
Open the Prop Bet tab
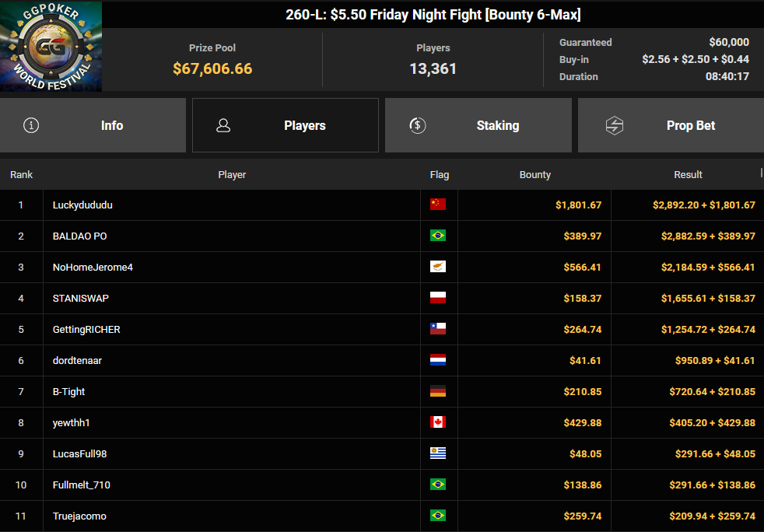click(671, 125)
